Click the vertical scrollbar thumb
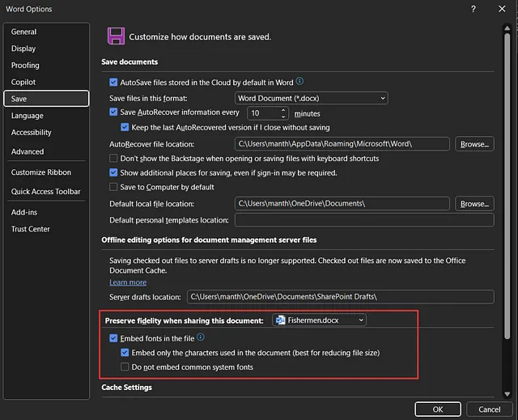Image resolution: width=518 pixels, height=420 pixels. [507, 186]
